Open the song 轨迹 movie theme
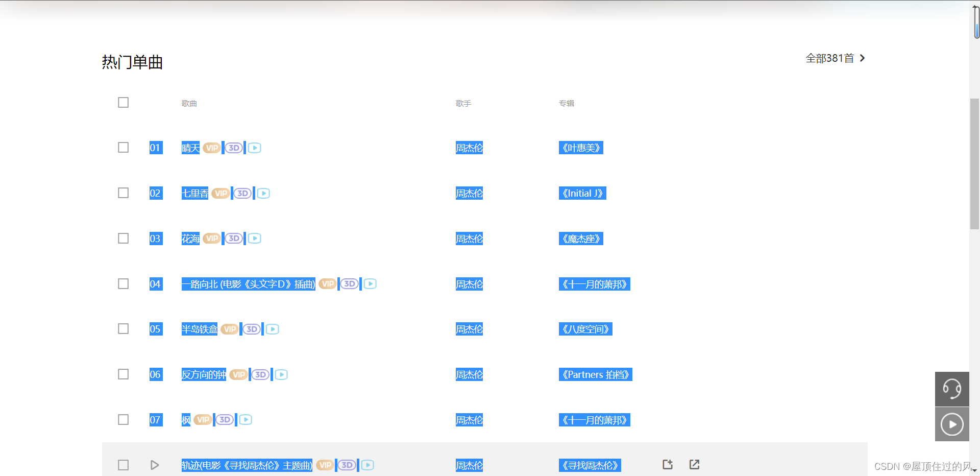 coord(247,466)
